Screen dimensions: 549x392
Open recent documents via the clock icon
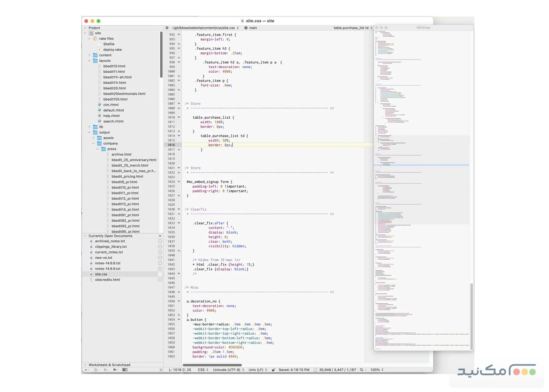pos(95,370)
